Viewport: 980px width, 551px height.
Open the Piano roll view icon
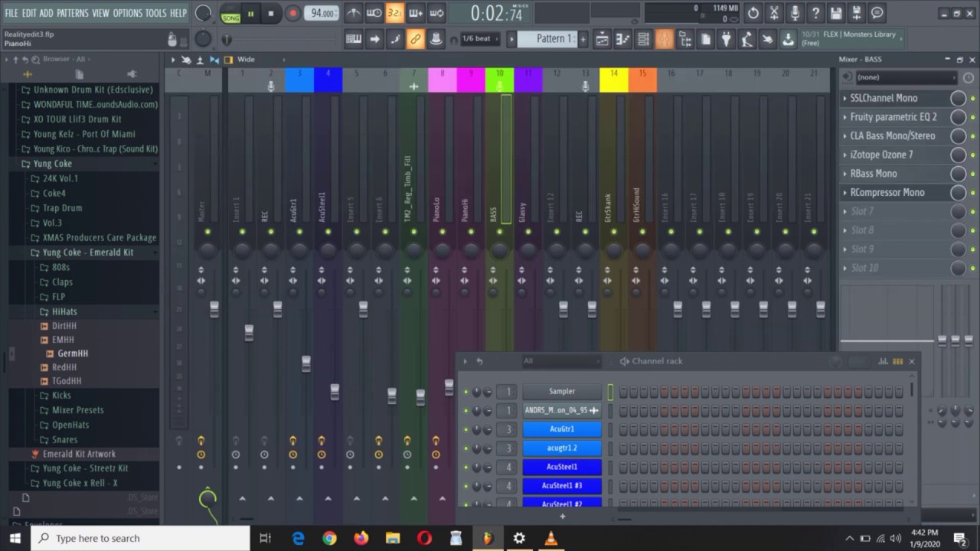tap(623, 39)
